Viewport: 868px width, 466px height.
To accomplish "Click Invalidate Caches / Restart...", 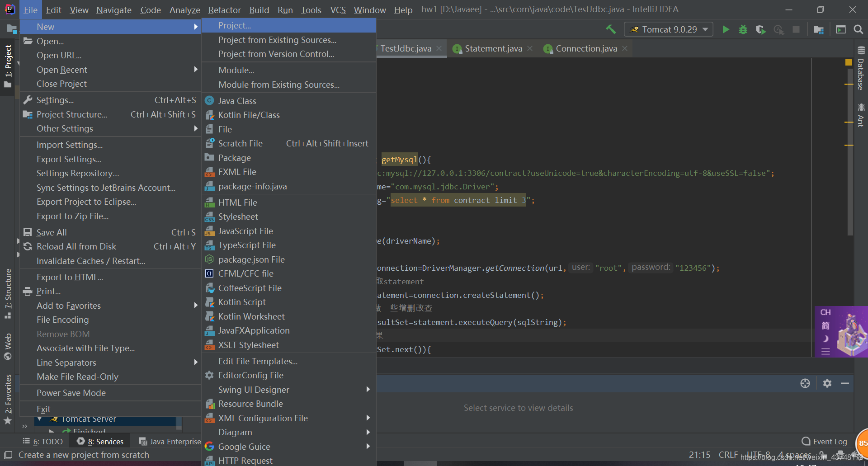I will [110, 261].
